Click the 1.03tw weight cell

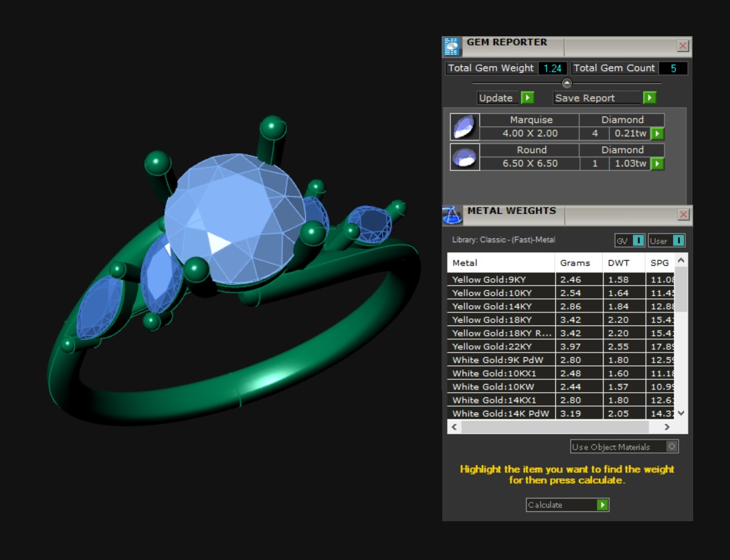(630, 164)
